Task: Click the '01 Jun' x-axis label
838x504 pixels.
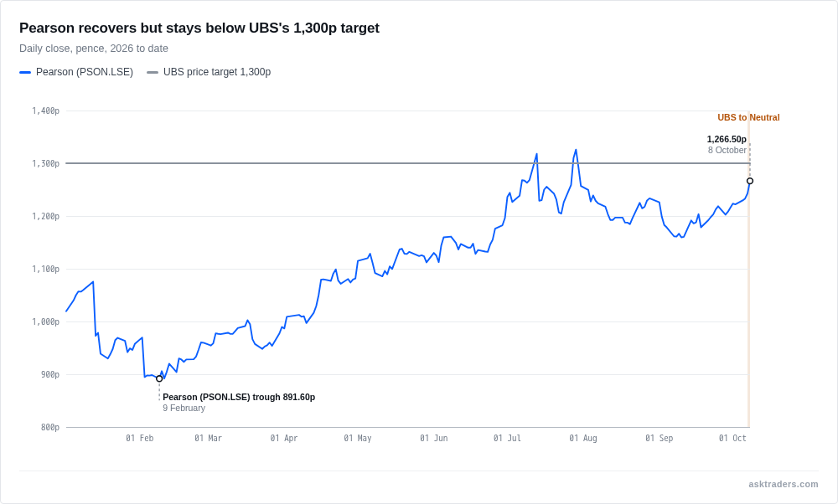Action: (x=433, y=439)
